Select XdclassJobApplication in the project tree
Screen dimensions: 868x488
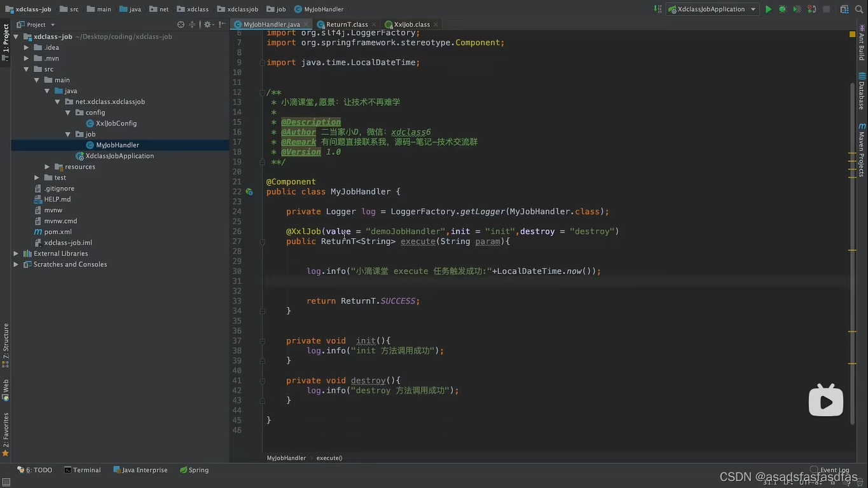pyautogui.click(x=120, y=156)
